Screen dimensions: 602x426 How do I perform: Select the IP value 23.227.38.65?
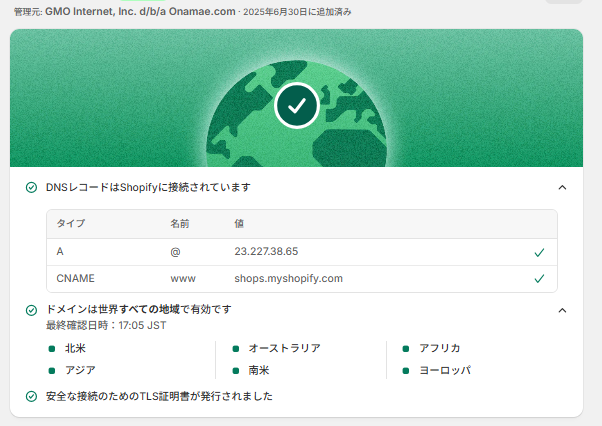(x=266, y=252)
